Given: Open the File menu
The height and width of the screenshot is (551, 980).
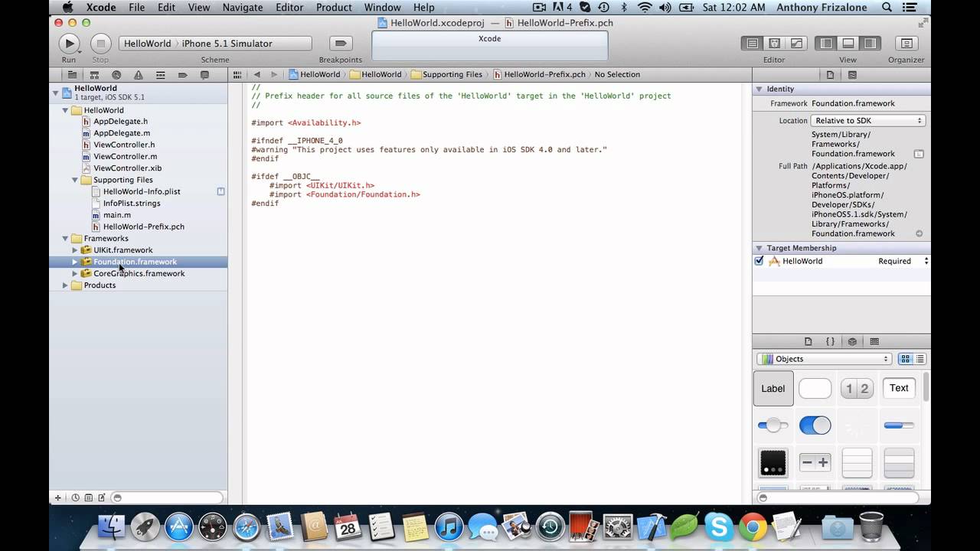Looking at the screenshot, I should (136, 8).
